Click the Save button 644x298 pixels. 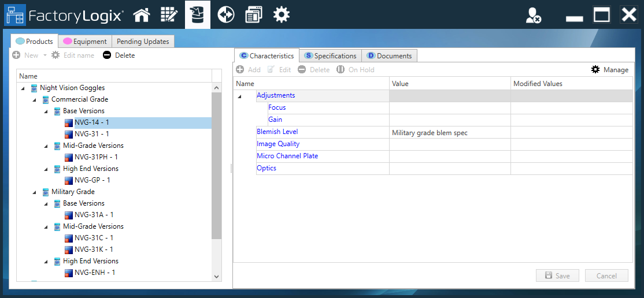[558, 276]
